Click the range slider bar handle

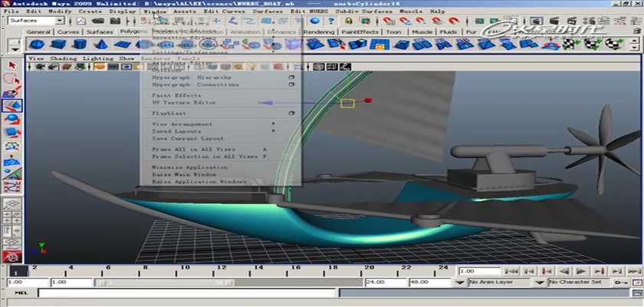tap(165, 282)
